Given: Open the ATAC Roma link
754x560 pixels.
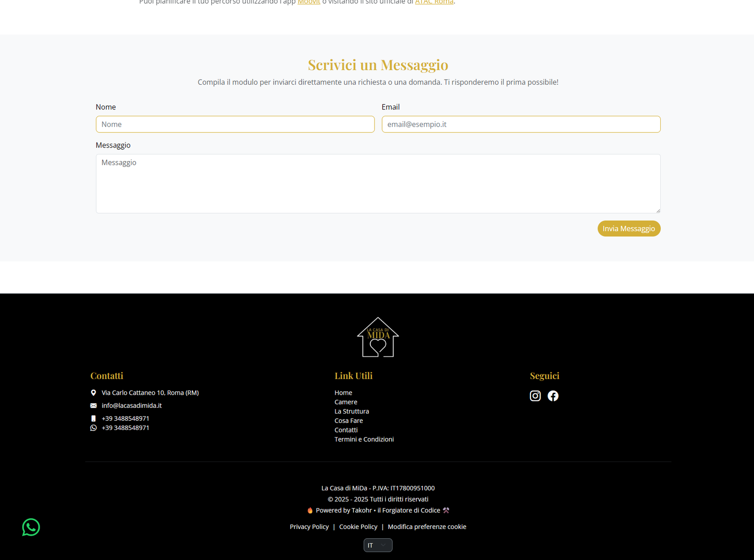Looking at the screenshot, I should coord(434,2).
